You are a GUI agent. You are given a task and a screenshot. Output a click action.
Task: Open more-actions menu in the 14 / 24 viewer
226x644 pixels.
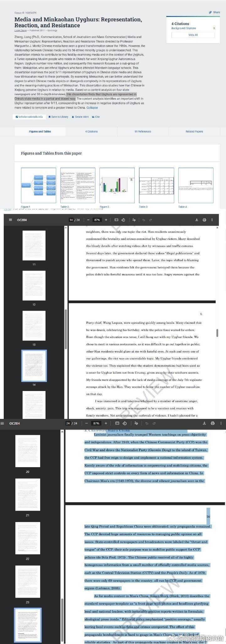coord(212,220)
